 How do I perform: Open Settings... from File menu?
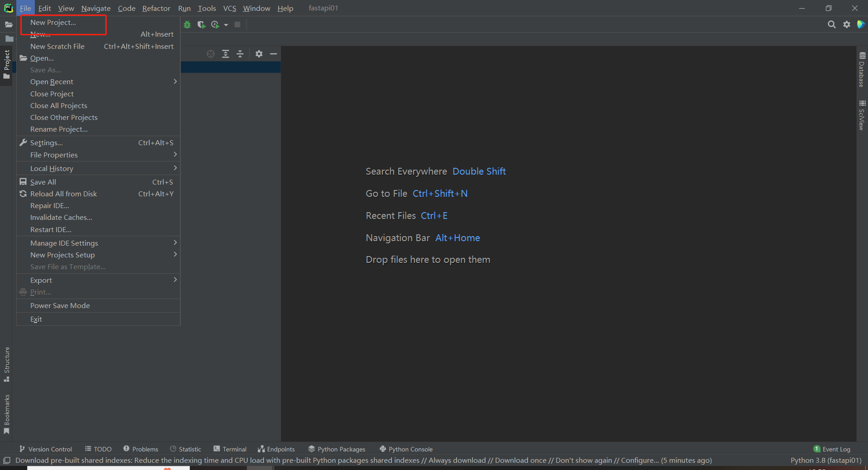coord(98,142)
